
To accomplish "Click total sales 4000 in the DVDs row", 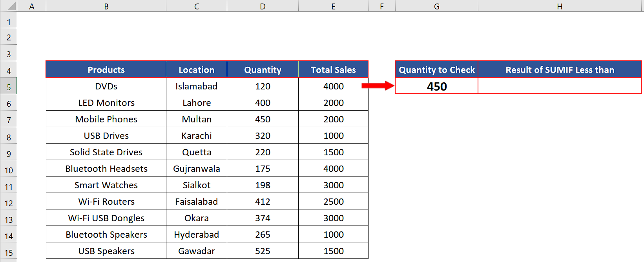I will point(333,86).
